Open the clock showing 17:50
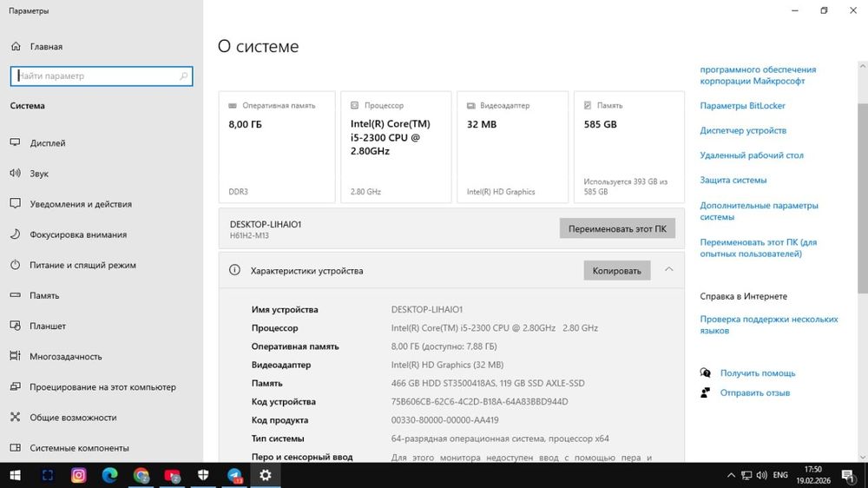The height and width of the screenshot is (488, 868). click(x=813, y=475)
